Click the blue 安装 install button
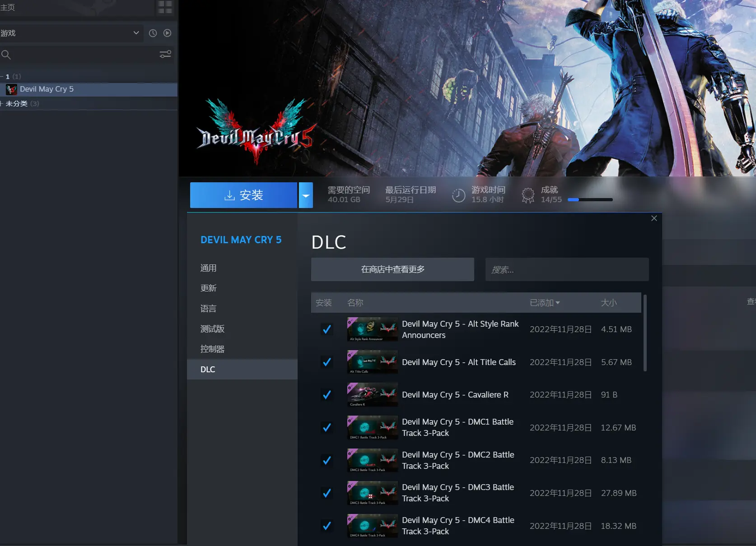Screen dimensions: 756x546 243,195
